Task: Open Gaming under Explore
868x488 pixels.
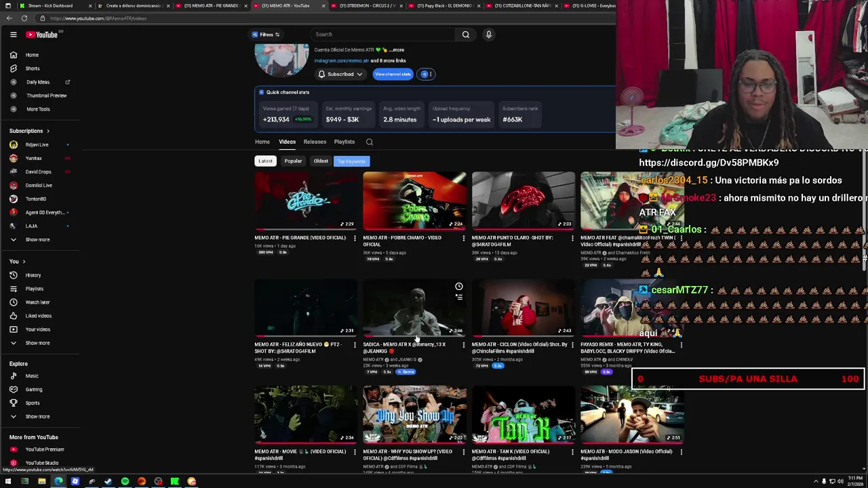Action: pos(39,390)
